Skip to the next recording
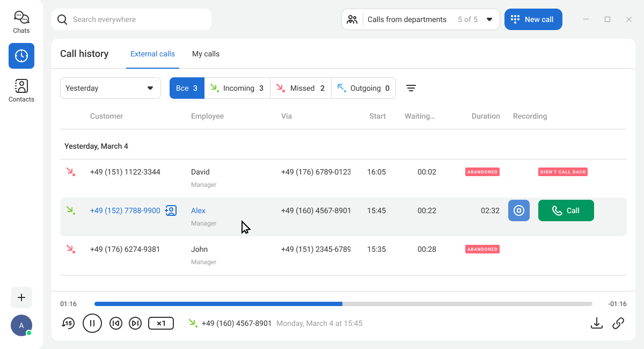Viewport: 644px width, 349px height. pos(135,323)
